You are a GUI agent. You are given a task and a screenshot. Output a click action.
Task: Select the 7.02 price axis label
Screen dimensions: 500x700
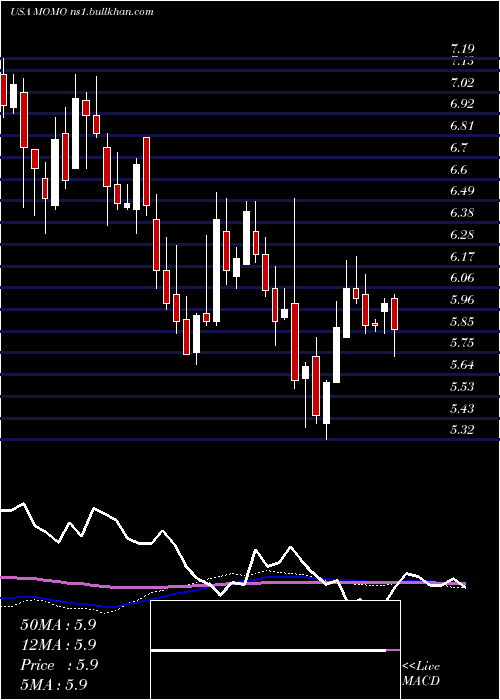pos(463,83)
